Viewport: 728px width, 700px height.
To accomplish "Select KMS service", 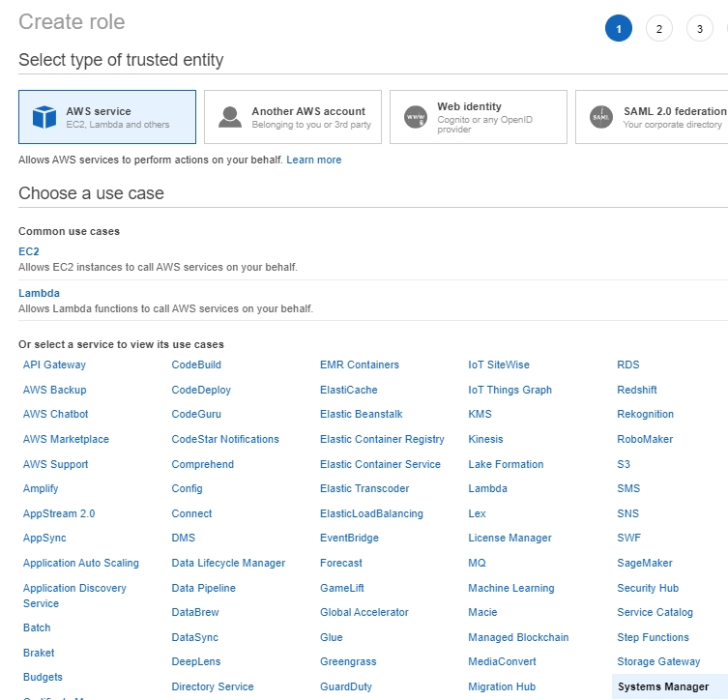I will point(480,414).
